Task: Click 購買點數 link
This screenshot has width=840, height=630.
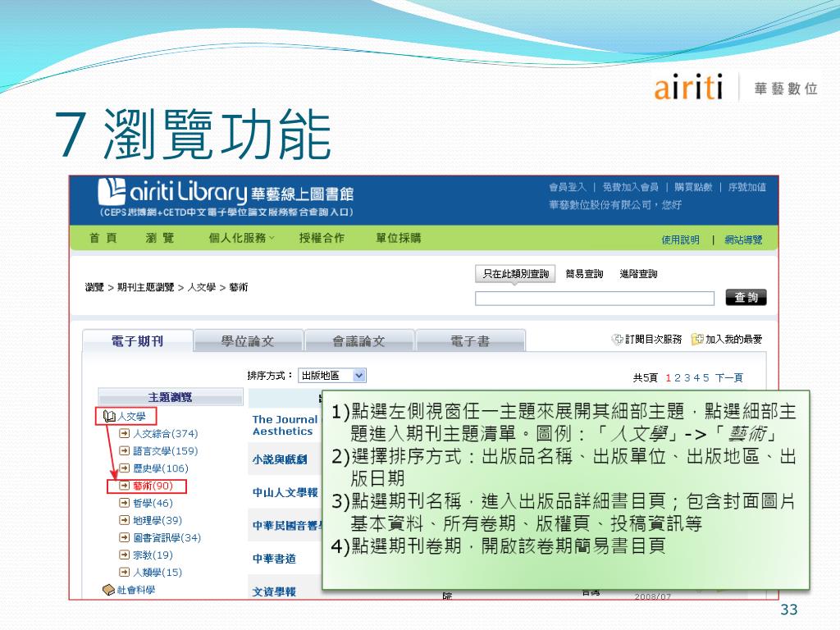Action: tap(693, 187)
